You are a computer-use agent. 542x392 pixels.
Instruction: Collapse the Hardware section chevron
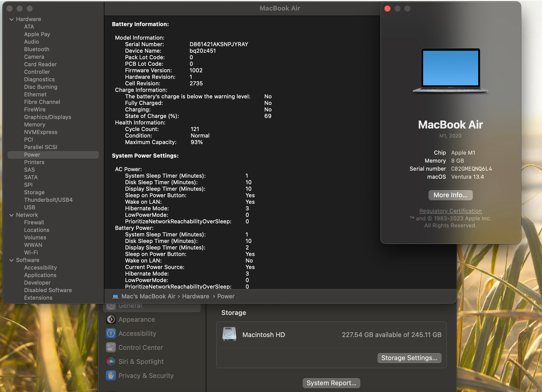pyautogui.click(x=12, y=19)
